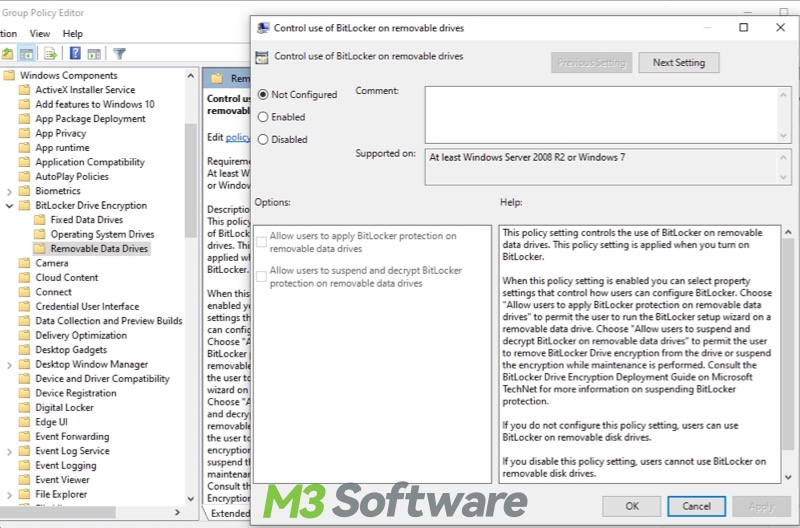Expand the Event Log Service node
Viewport: 800px width, 528px height.
pos(9,451)
